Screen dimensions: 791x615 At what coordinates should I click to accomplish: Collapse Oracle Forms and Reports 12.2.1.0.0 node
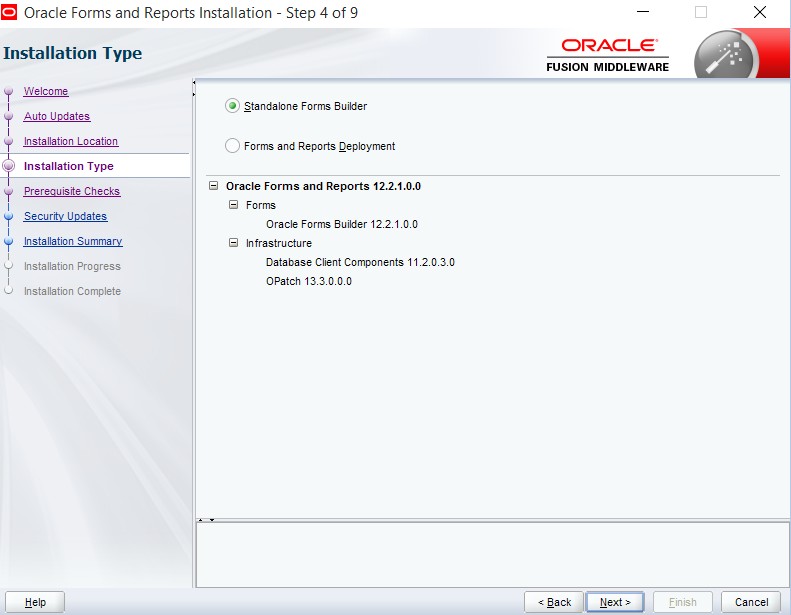pos(214,186)
